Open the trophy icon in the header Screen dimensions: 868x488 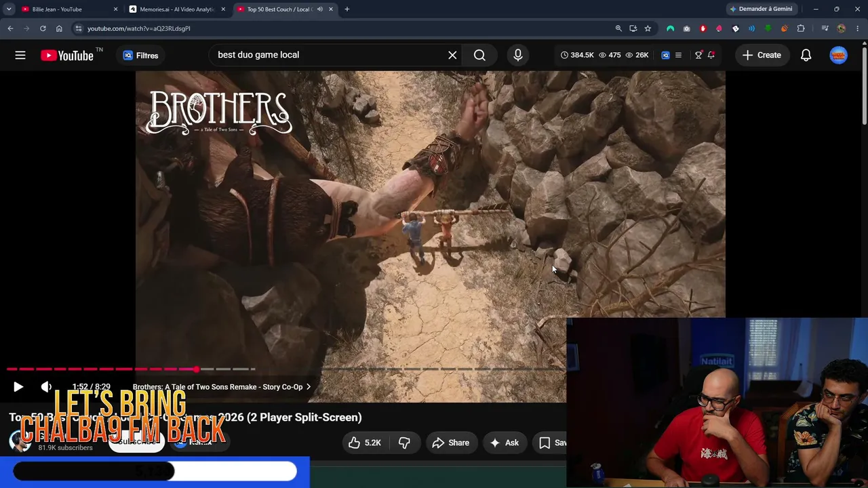tap(698, 55)
